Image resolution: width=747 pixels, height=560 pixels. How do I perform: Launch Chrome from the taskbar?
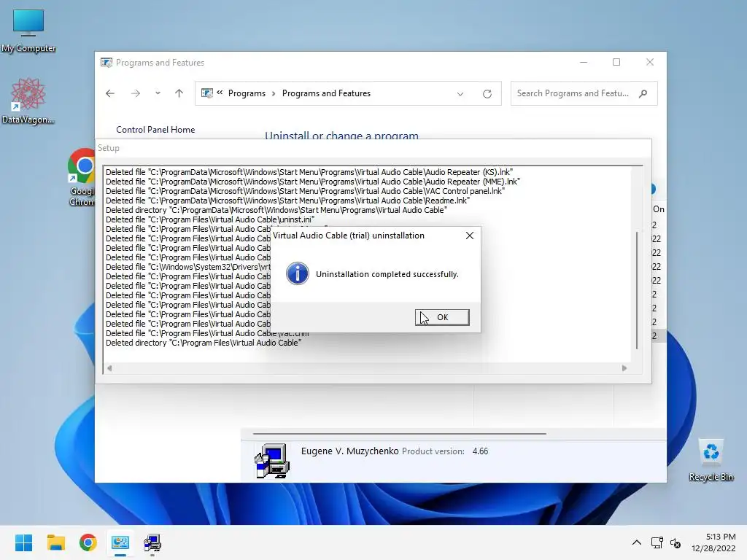coord(88,542)
